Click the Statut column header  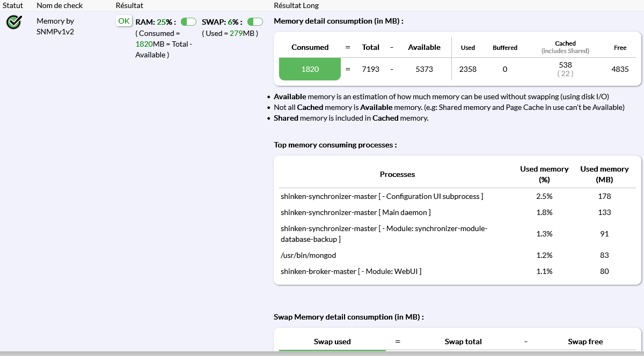click(13, 5)
